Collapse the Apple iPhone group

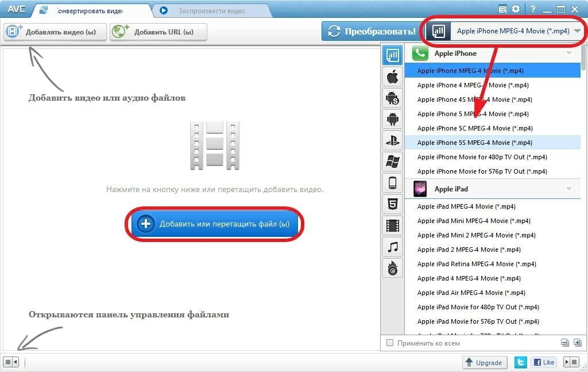point(569,53)
